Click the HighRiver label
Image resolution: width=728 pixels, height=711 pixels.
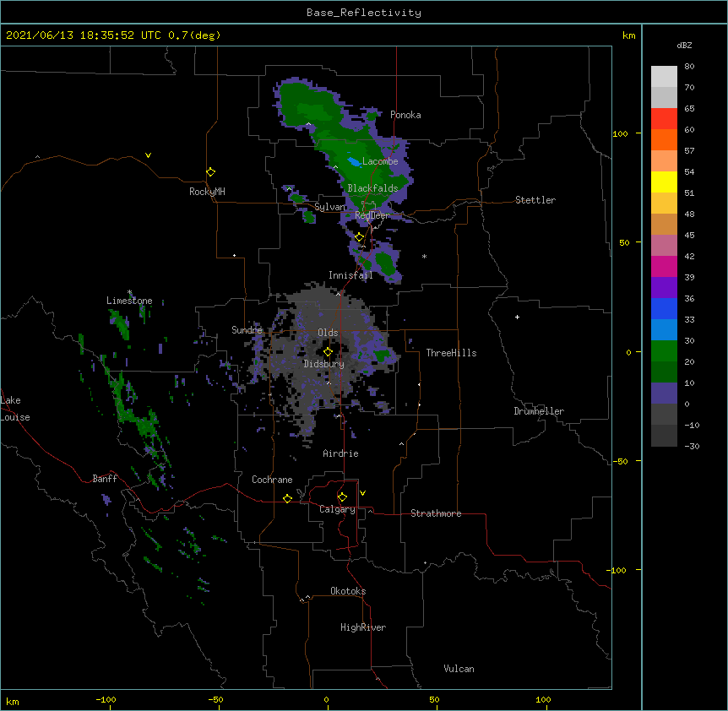click(363, 627)
